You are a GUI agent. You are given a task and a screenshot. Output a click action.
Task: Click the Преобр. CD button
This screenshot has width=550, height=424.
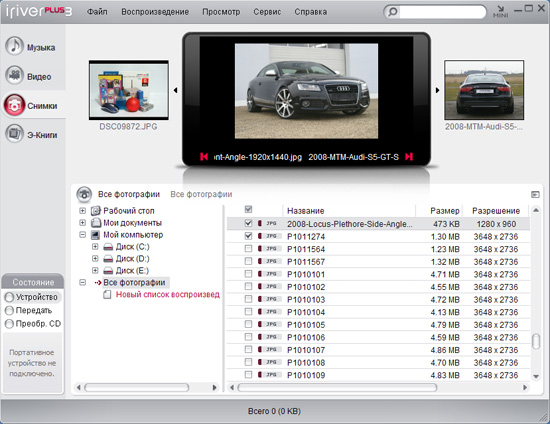(x=33, y=324)
